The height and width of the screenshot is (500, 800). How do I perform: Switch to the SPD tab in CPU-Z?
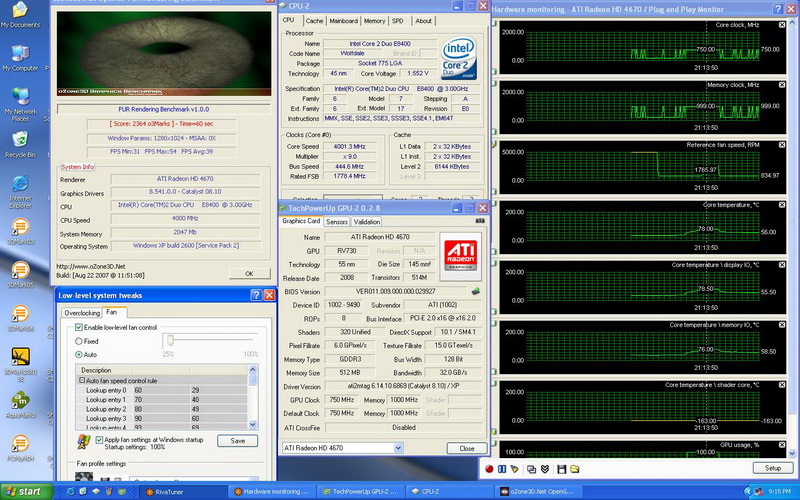(397, 21)
